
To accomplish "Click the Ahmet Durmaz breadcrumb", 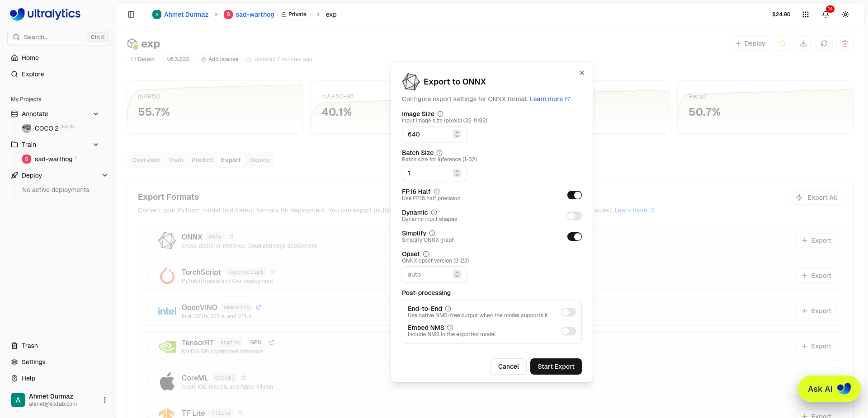I will pos(180,14).
